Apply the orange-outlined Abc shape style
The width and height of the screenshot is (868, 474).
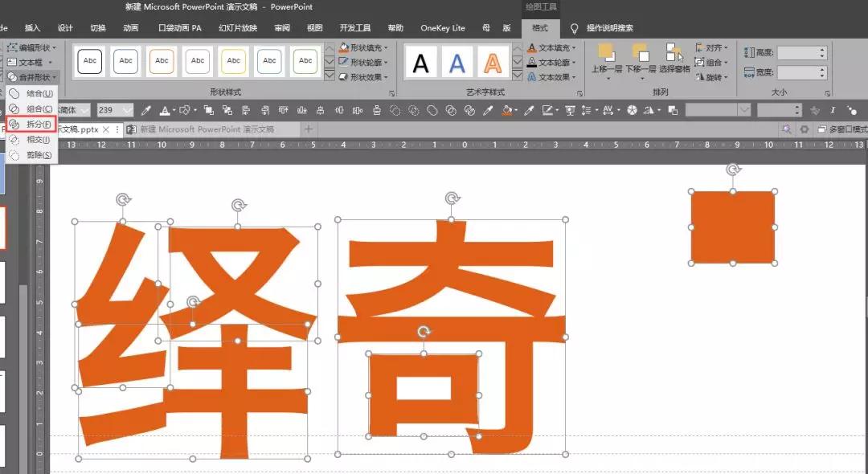(162, 61)
